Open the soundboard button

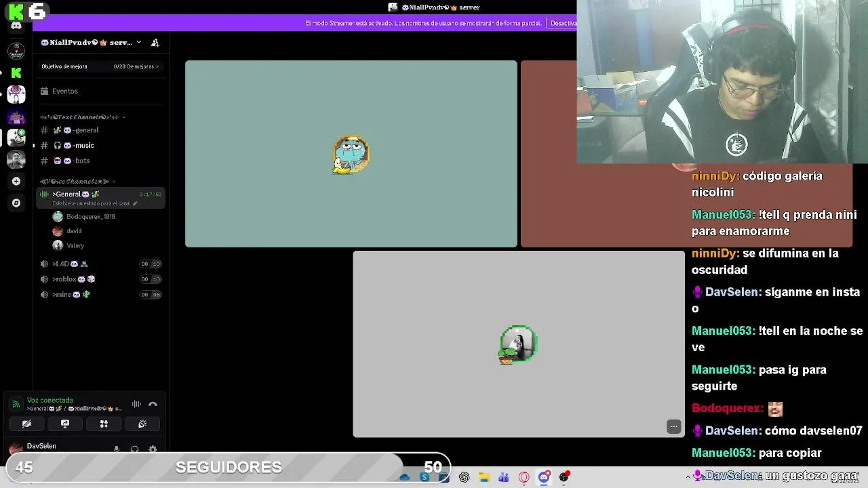click(x=142, y=424)
